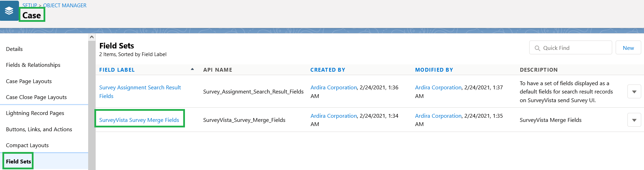Click the Object Manager layers icon
644x170 pixels.
pyautogui.click(x=9, y=11)
